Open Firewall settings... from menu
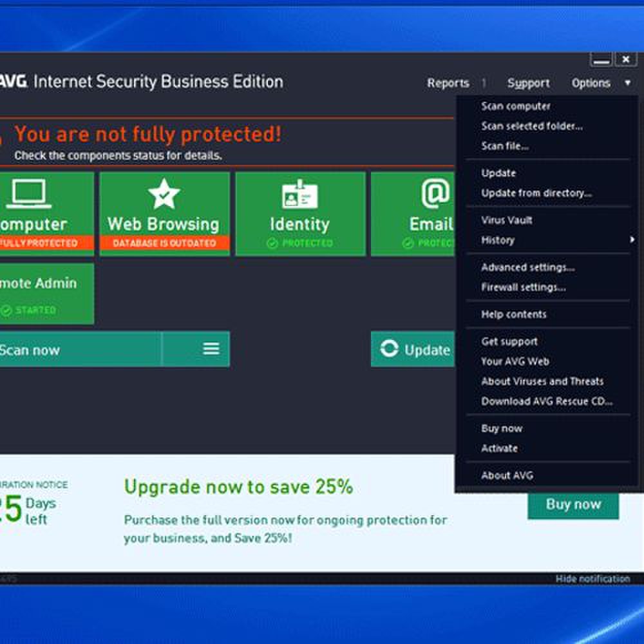Viewport: 644px width, 644px height. (x=523, y=287)
